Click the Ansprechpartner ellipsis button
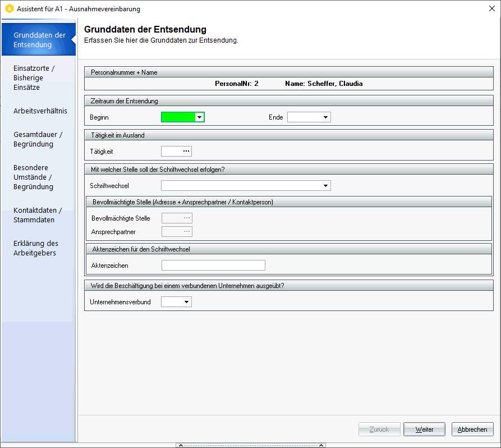 pos(186,231)
